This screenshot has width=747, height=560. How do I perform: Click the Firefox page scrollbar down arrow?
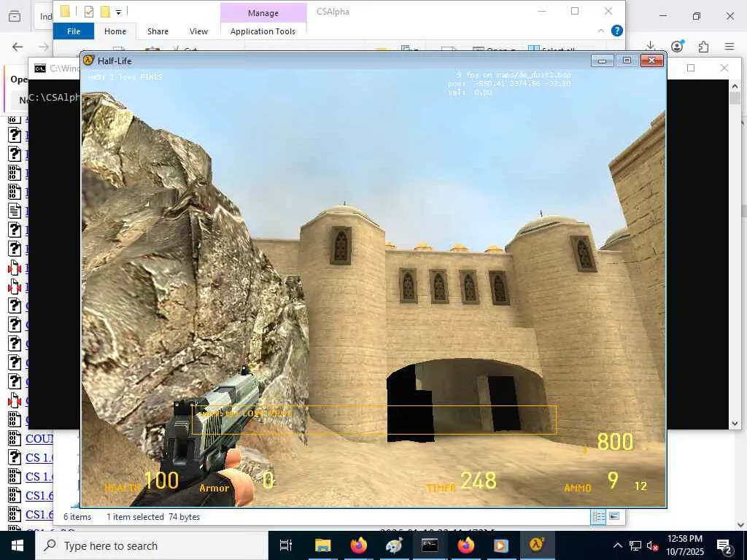[x=741, y=525]
